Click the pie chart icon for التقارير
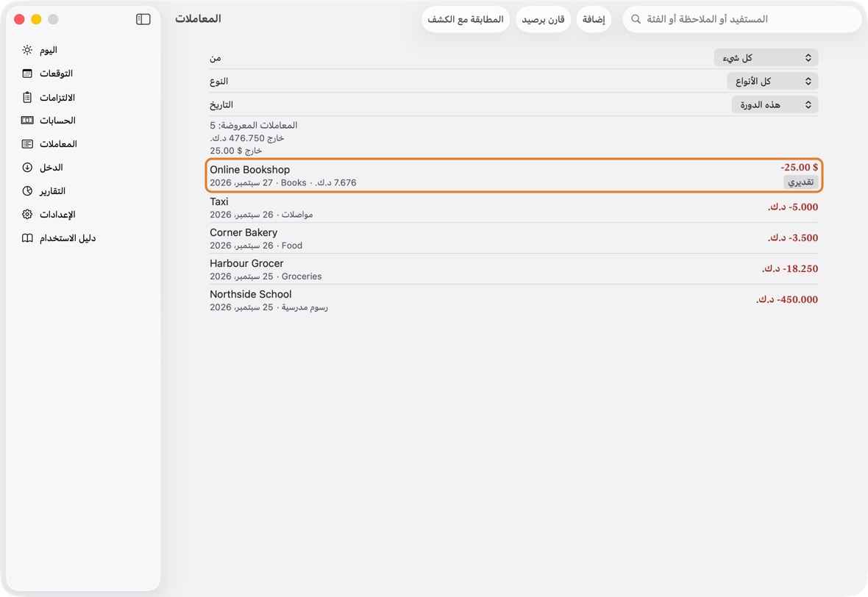The image size is (868, 597). (27, 191)
